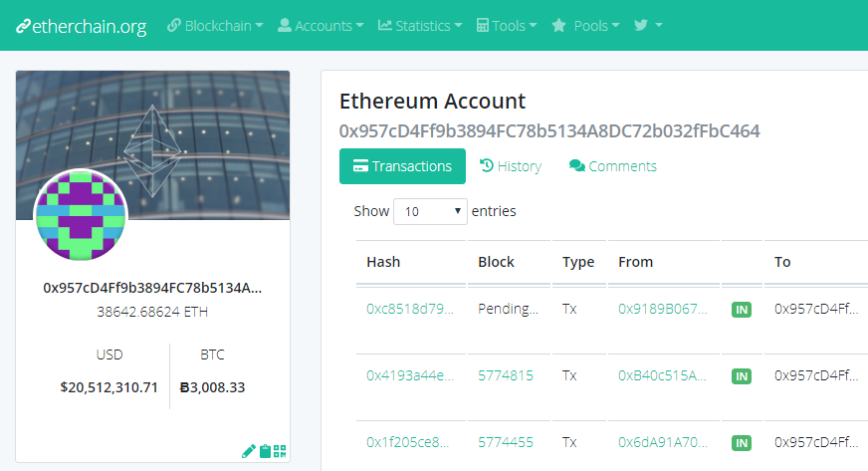This screenshot has height=471, width=868.
Task: Open the Tools dropdown menu
Action: pos(507,26)
